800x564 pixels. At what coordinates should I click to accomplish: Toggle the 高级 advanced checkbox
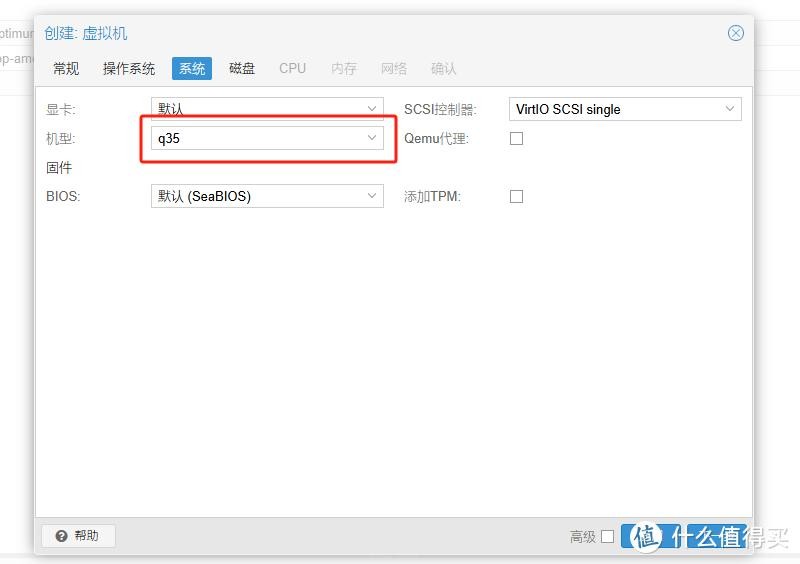click(607, 537)
